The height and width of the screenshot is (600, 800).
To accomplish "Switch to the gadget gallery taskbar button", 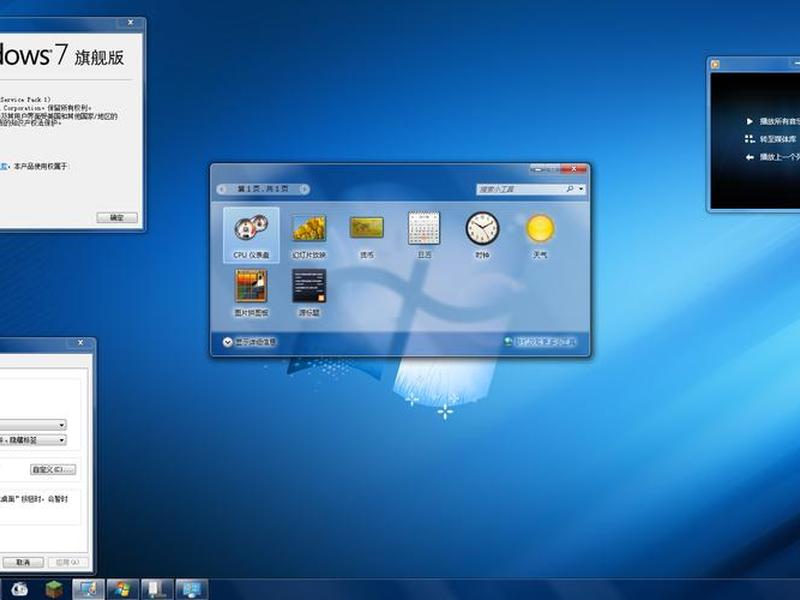I will [191, 589].
